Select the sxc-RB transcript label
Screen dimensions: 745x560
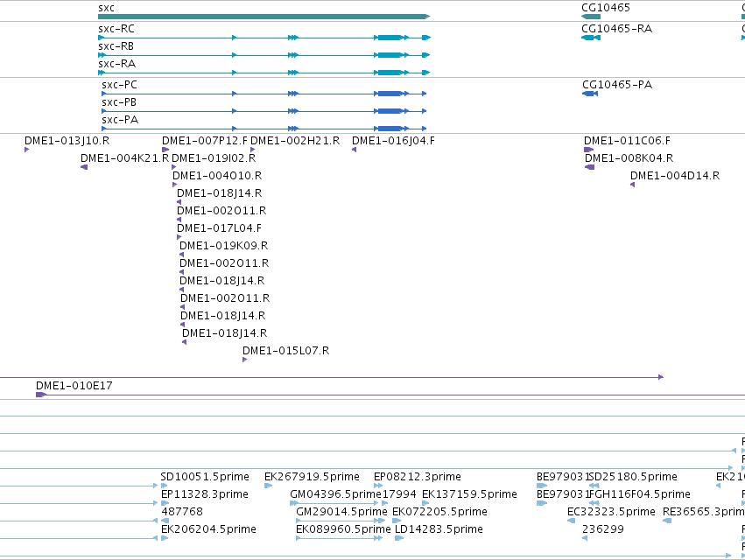pyautogui.click(x=116, y=46)
